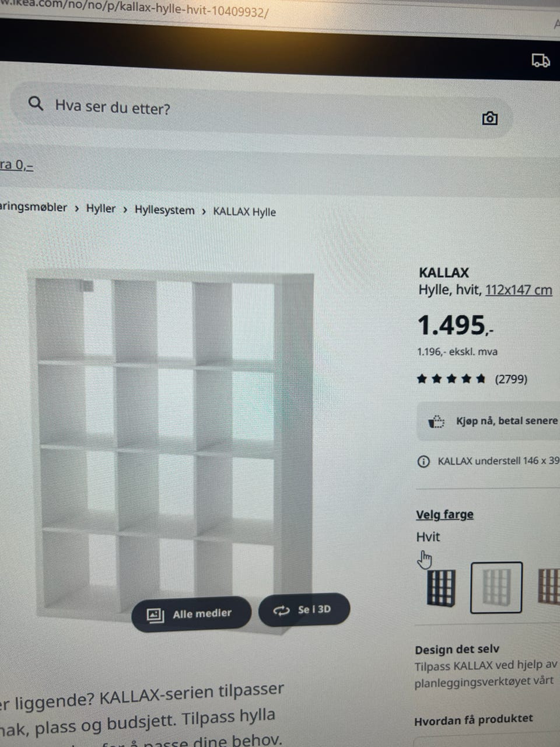Click the delivery truck icon
Screen dimensions: 560x747
click(541, 60)
